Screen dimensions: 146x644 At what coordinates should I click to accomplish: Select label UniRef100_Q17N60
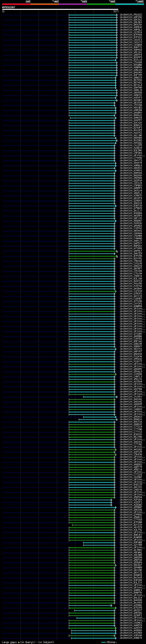click(131, 550)
